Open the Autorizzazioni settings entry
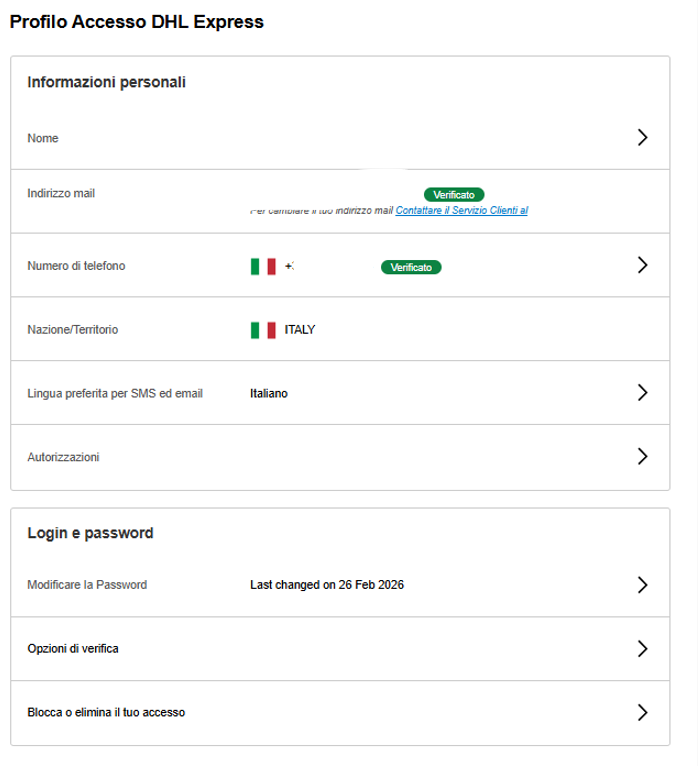This screenshot has width=698, height=766. 63,457
